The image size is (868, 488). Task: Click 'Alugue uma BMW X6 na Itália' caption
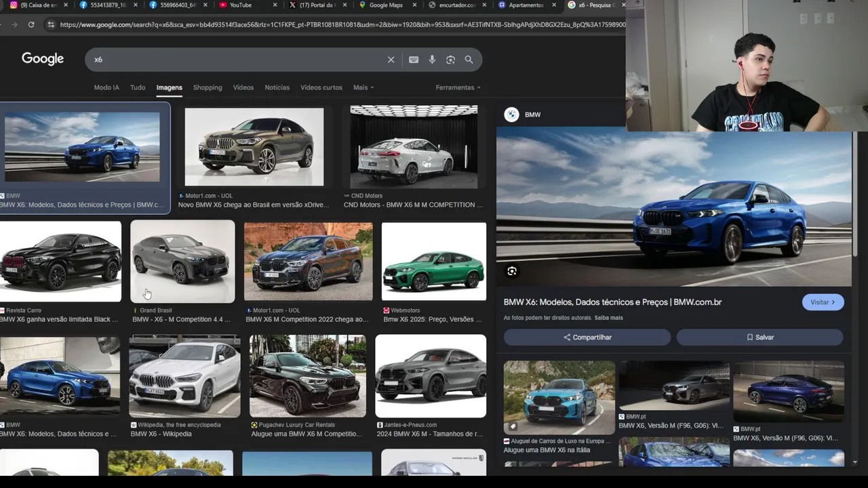(547, 450)
